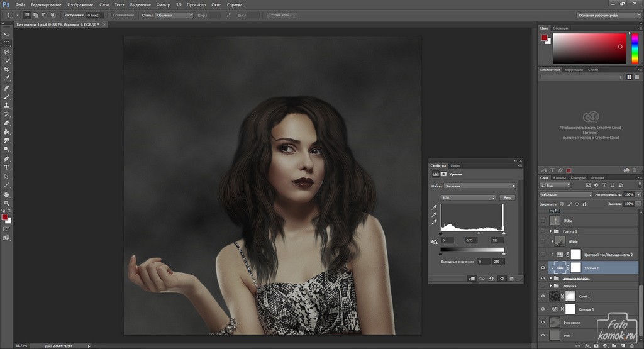
Task: Show Цветовой тон/Насыщенность 2 layer
Action: 543,255
